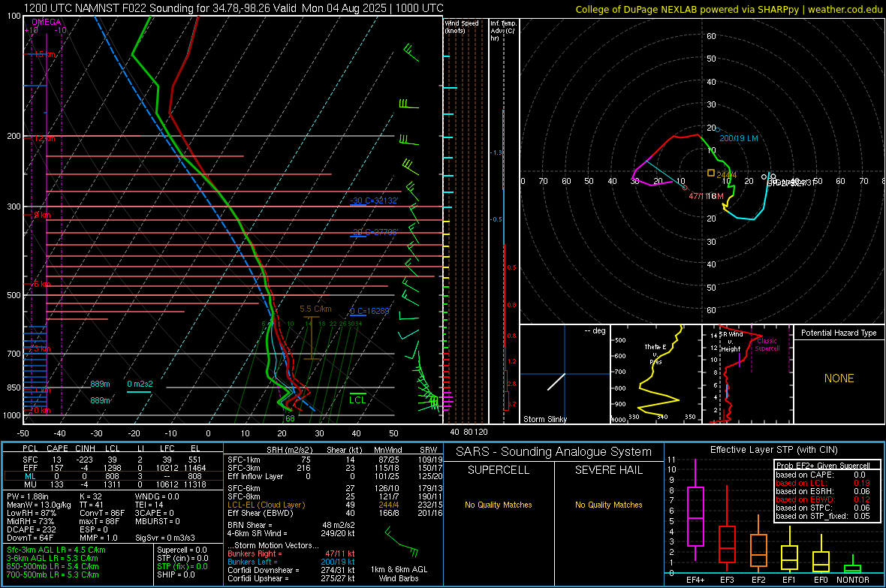886x588 pixels.
Task: Click the SigSvr = 0 m3/s3 value
Action: 165,538
